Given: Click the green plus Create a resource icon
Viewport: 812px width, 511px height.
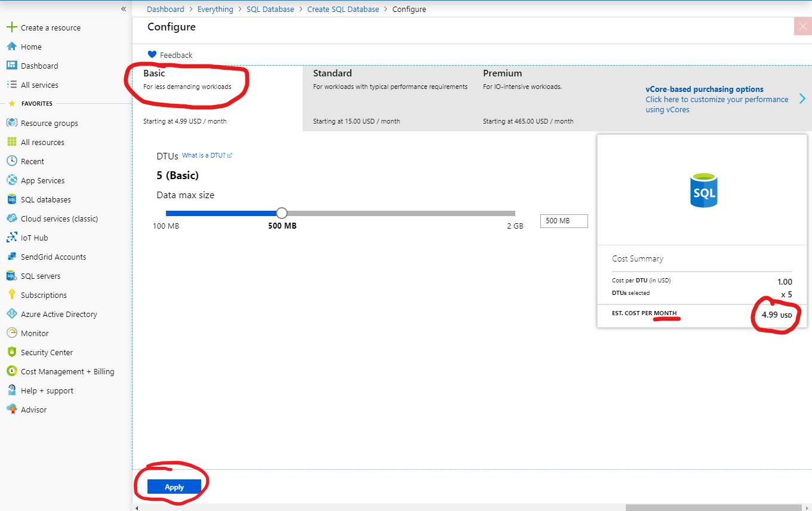Looking at the screenshot, I should pyautogui.click(x=11, y=27).
